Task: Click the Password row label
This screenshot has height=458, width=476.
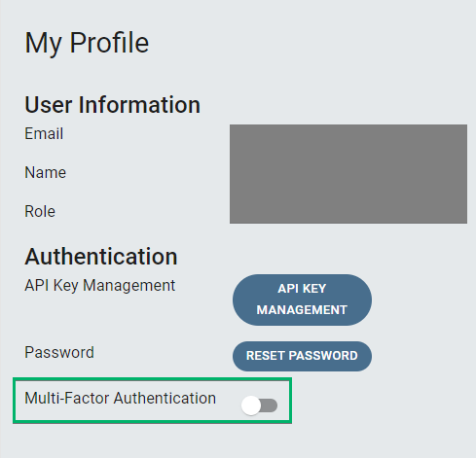Action: pos(59,352)
